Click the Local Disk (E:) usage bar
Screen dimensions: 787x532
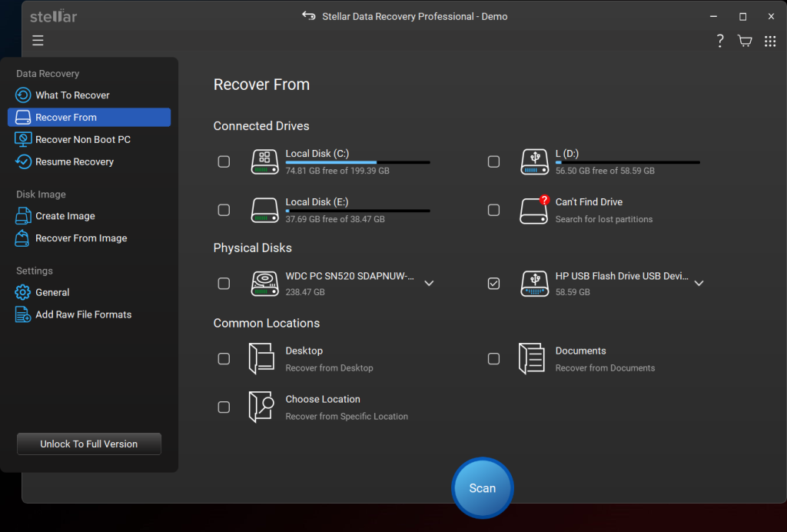tap(358, 211)
